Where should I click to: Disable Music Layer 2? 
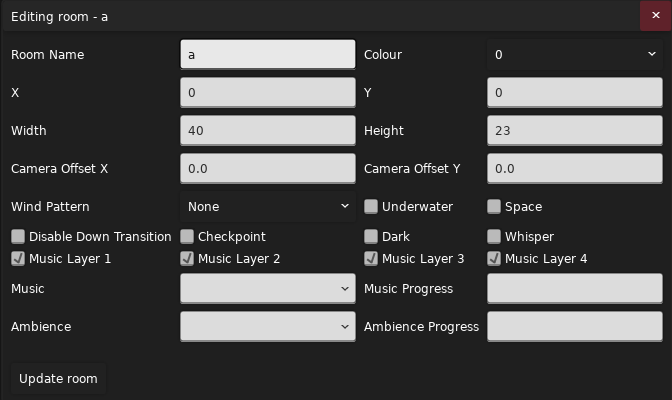click(x=187, y=259)
